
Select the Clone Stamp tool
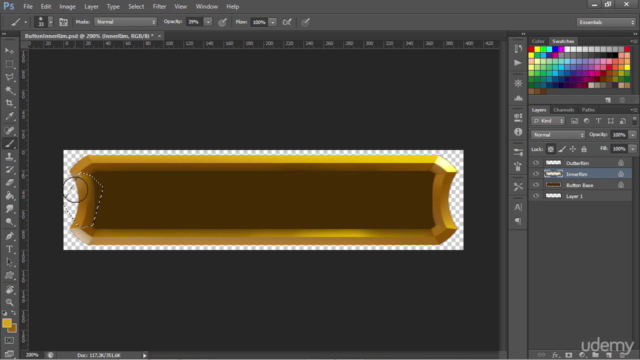[9, 157]
